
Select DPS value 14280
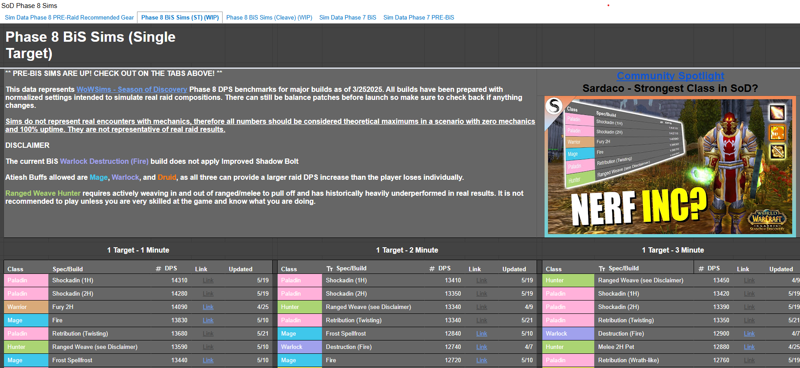pyautogui.click(x=179, y=294)
